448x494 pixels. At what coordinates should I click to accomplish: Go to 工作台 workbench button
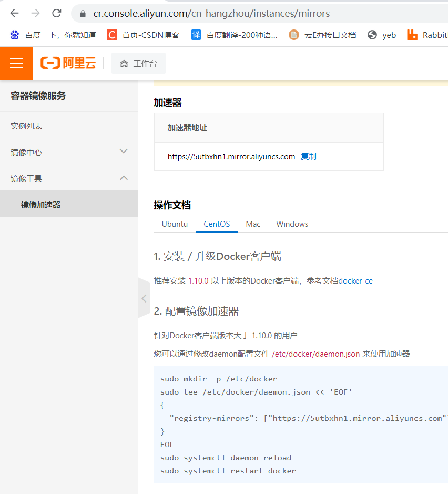(138, 63)
